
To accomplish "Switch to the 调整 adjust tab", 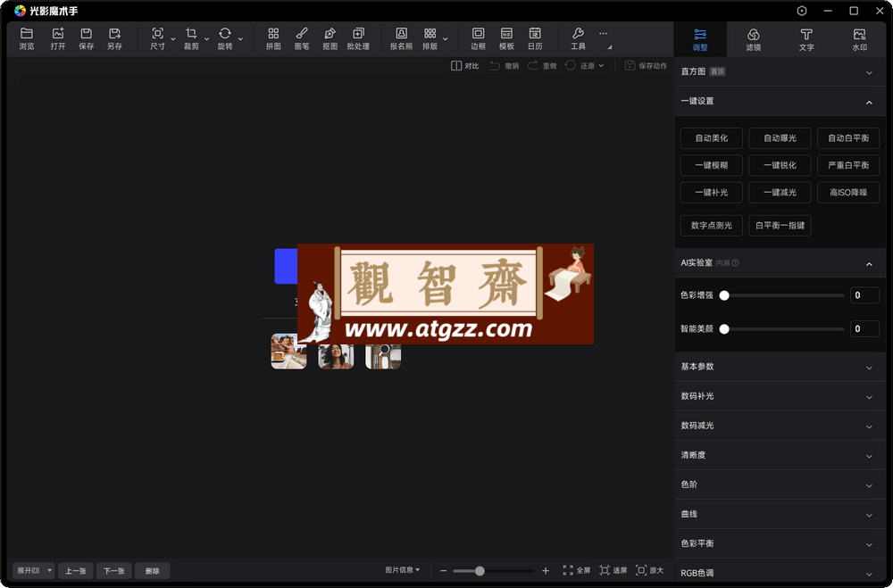I will click(700, 39).
